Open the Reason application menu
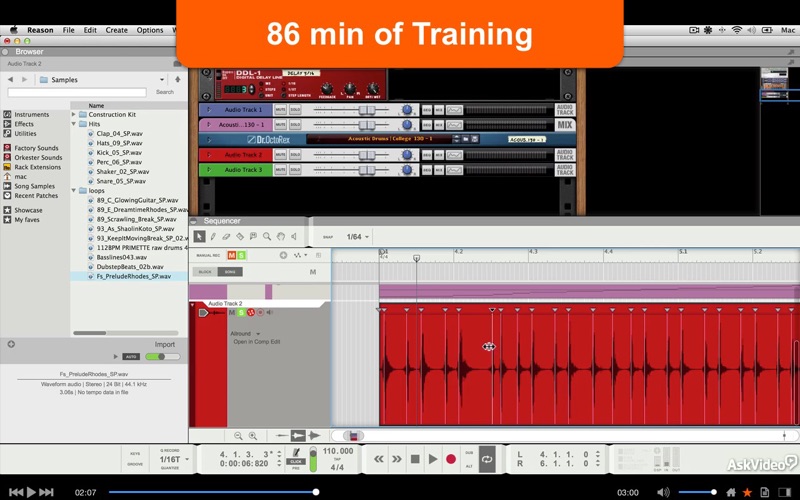 coord(40,30)
